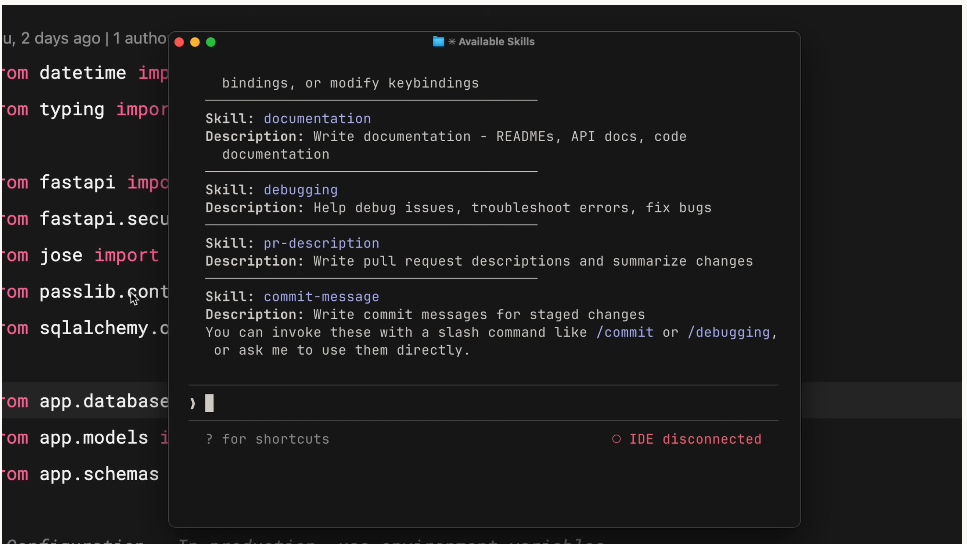The image size is (967, 544).
Task: Click the 'documentation' skill name
Action: pos(317,118)
